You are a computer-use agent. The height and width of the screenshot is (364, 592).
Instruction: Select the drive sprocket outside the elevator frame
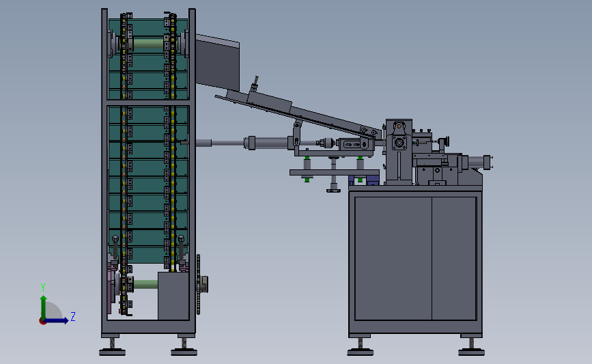tap(199, 284)
